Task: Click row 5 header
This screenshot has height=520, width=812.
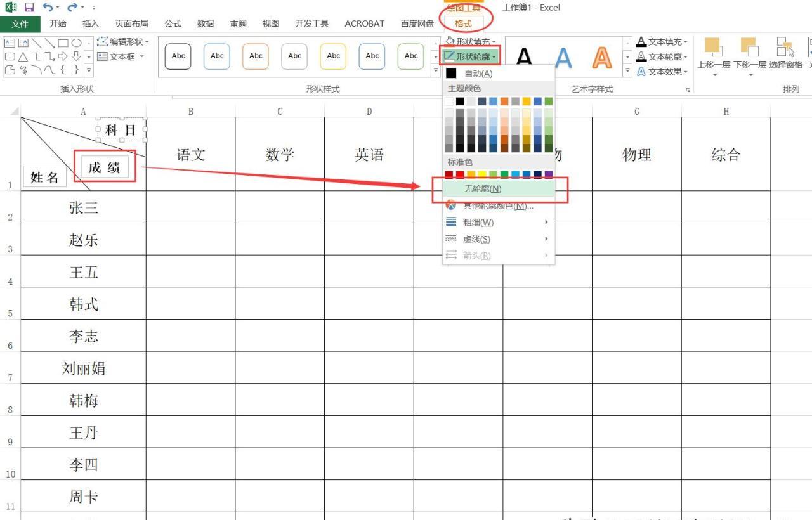Action: pos(10,303)
